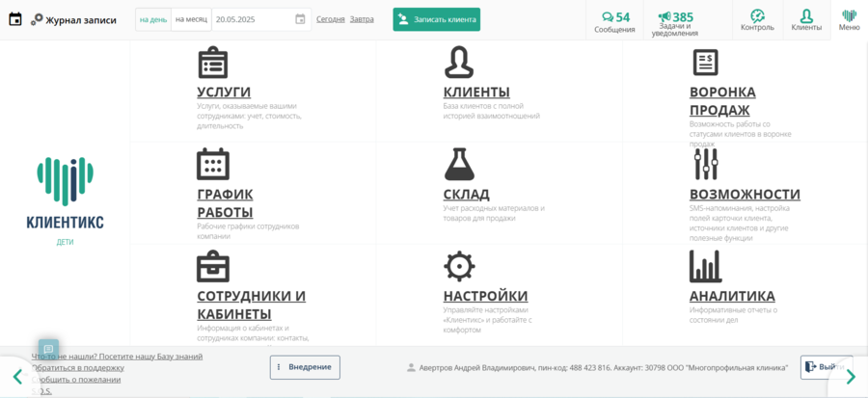Expand the Внедрение menu button
Viewport: 868px width, 398px height.
tap(305, 367)
